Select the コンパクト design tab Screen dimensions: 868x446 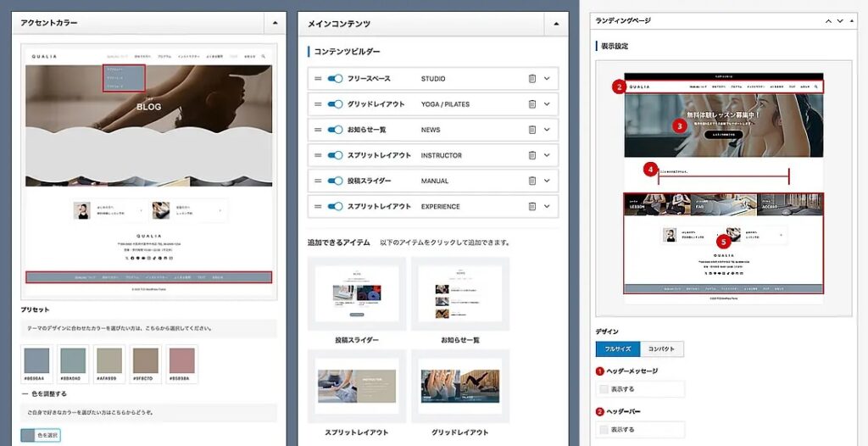pyautogui.click(x=661, y=349)
